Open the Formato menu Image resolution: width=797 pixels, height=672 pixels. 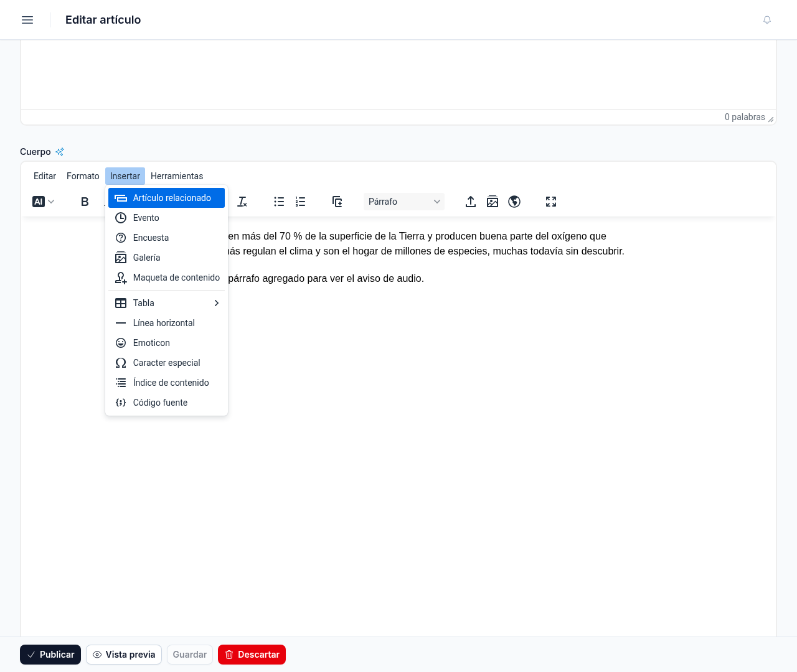[83, 176]
